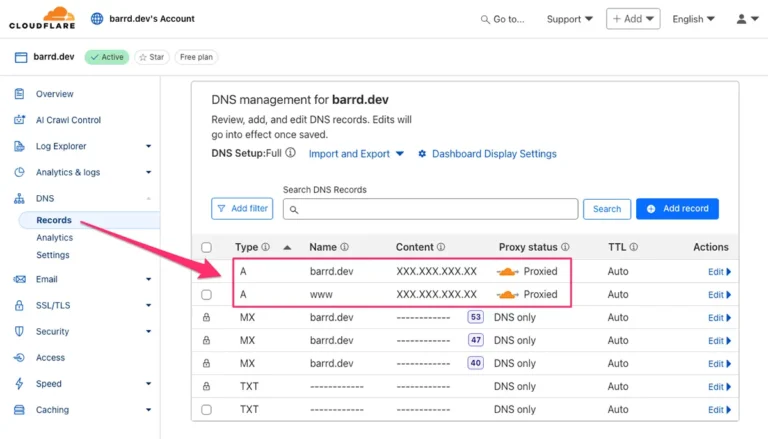Check the box for the www A record
This screenshot has height=439, width=768.
[x=207, y=294]
